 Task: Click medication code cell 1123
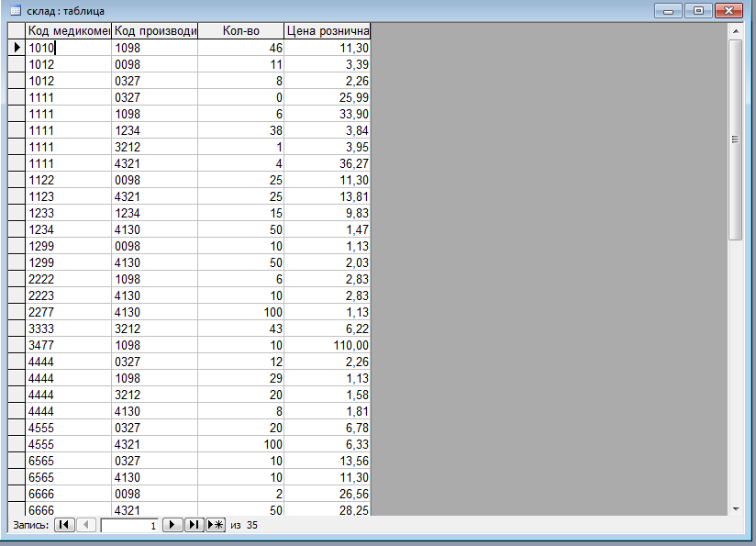point(69,196)
